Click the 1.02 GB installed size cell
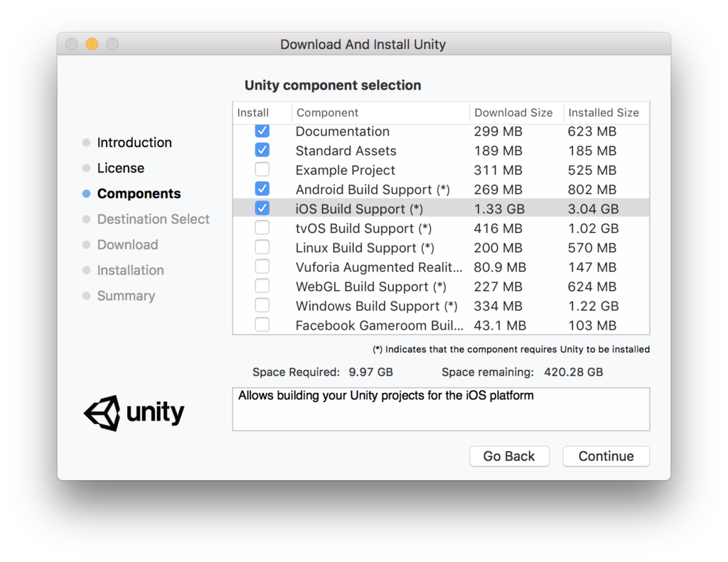728x562 pixels. point(593,228)
